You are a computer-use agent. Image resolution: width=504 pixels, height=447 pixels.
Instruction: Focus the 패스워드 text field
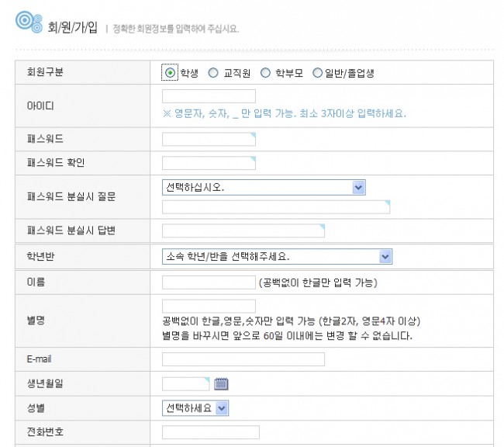(209, 139)
